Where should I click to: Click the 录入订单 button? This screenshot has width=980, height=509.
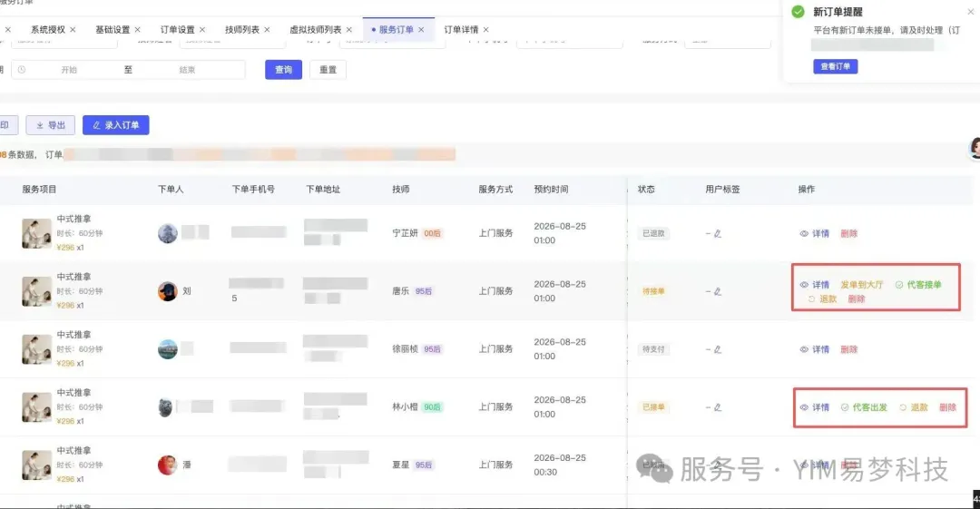pyautogui.click(x=115, y=125)
